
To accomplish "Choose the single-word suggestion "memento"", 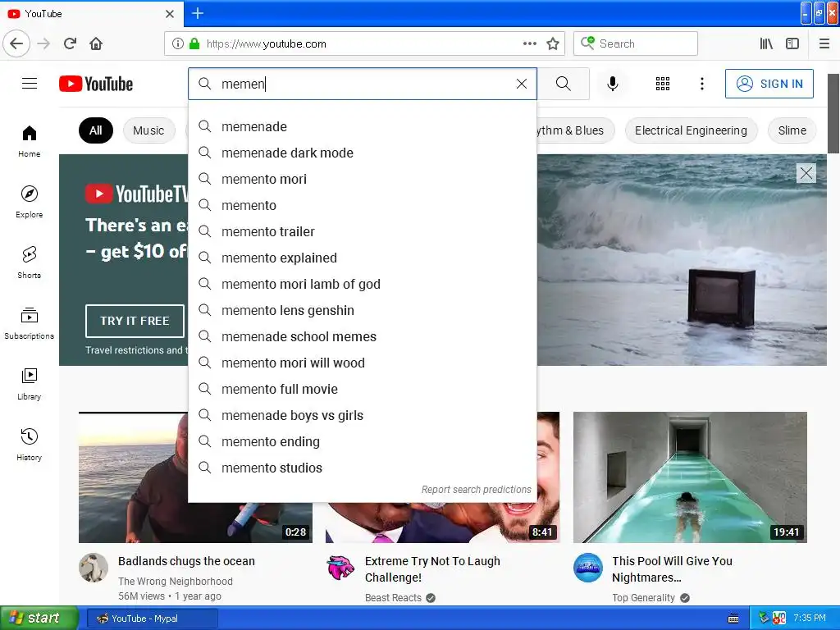I will click(x=362, y=206).
